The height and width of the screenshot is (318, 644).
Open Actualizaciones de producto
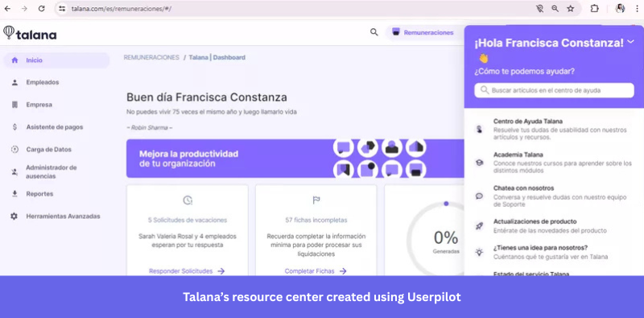point(554,226)
